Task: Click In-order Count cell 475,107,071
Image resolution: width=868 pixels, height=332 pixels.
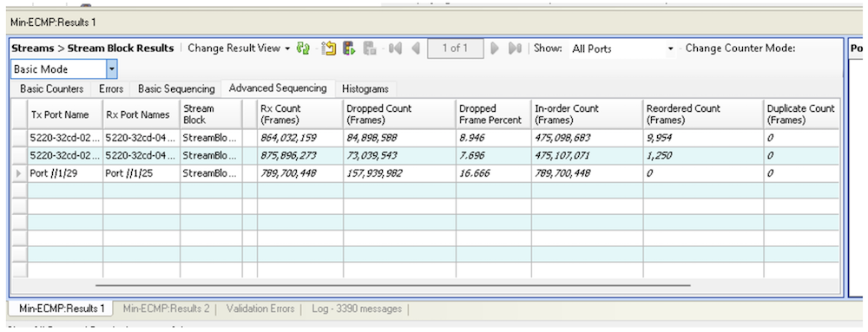Action: [x=587, y=156]
